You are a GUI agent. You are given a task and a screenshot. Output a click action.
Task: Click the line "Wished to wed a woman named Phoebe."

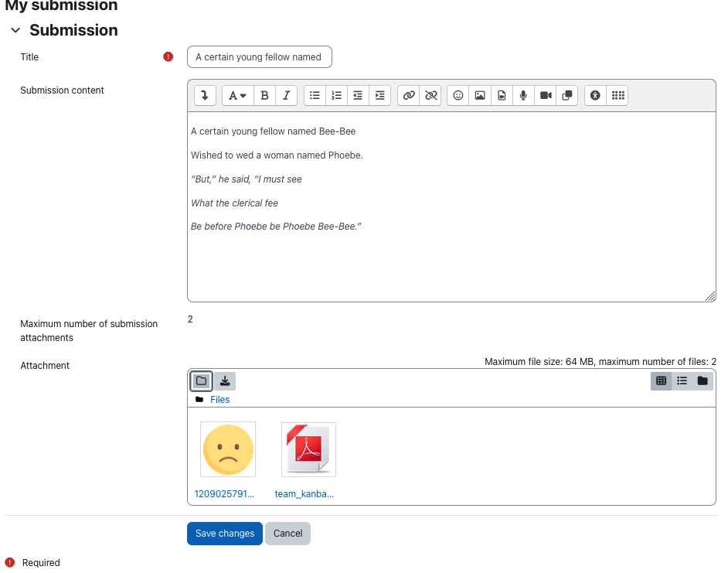[277, 155]
